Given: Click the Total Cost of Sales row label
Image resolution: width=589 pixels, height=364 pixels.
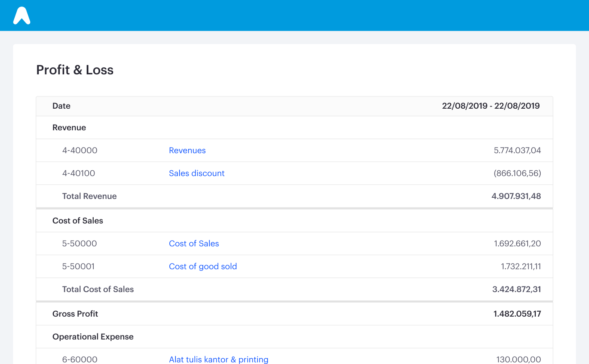Looking at the screenshot, I should tap(98, 289).
